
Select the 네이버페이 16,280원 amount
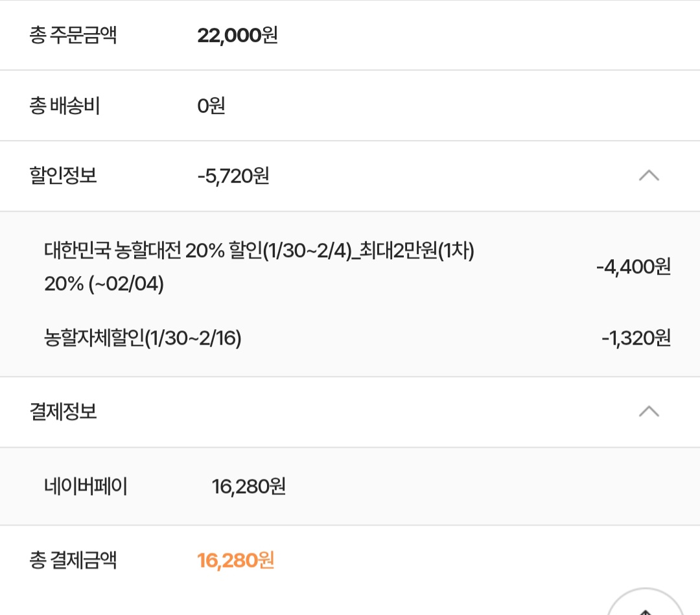point(249,486)
